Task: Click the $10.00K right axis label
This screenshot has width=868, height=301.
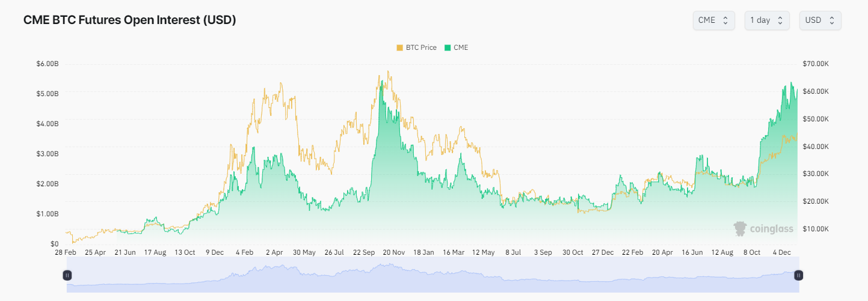Action: click(816, 229)
